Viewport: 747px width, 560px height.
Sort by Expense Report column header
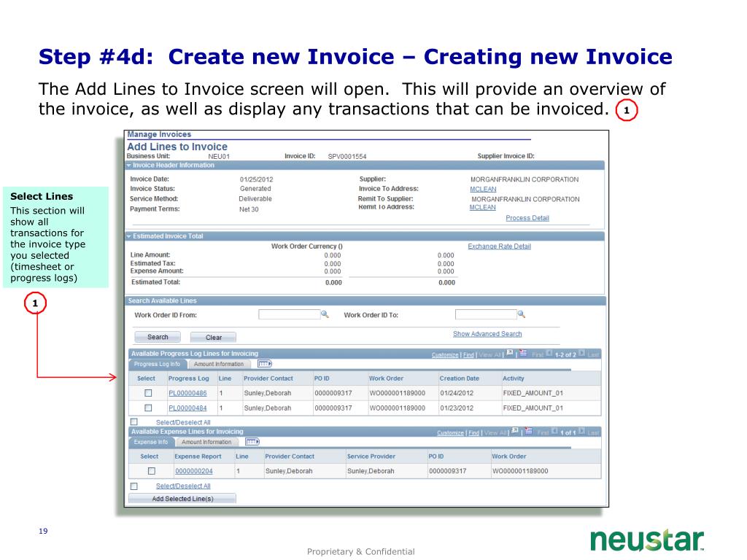(x=198, y=456)
